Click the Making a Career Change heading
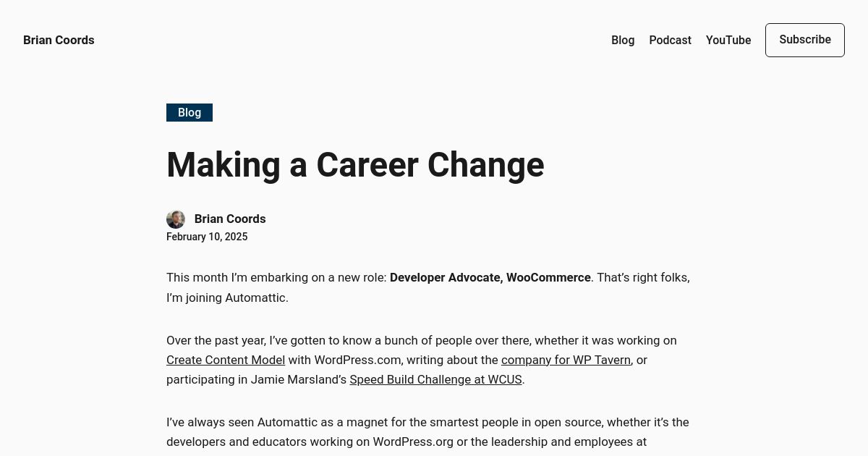This screenshot has width=868, height=456. click(x=355, y=164)
